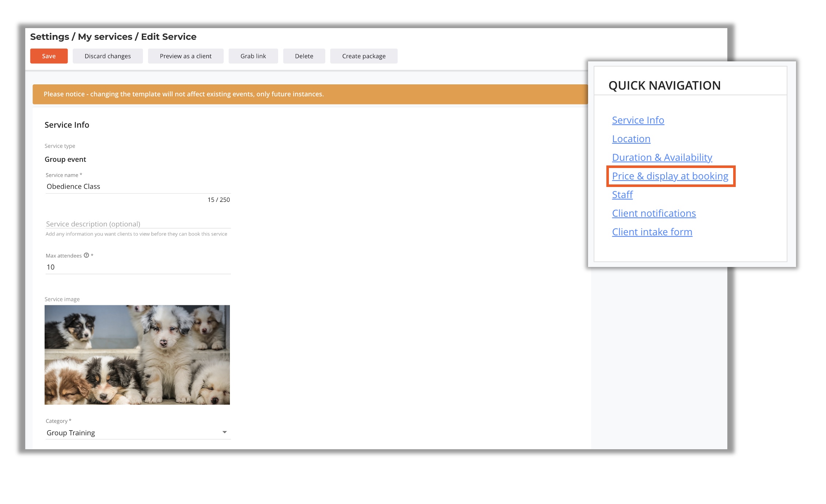Open the Category dropdown Group Training

point(138,433)
